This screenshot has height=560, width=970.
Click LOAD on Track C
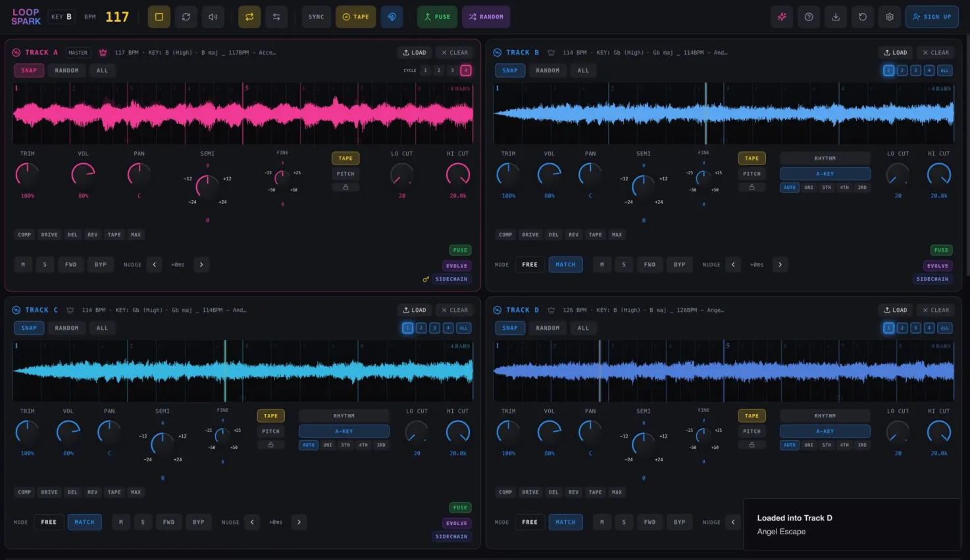(x=415, y=310)
